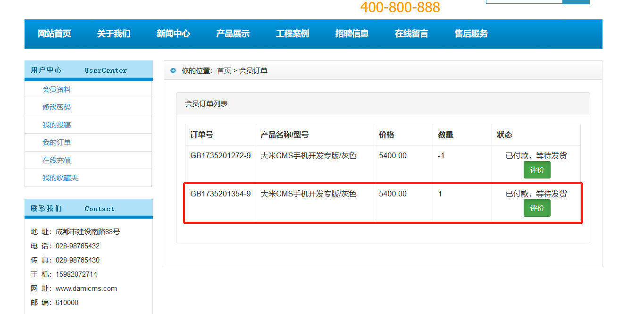
Task: Click 首页 breadcrumb link
Action: [224, 70]
